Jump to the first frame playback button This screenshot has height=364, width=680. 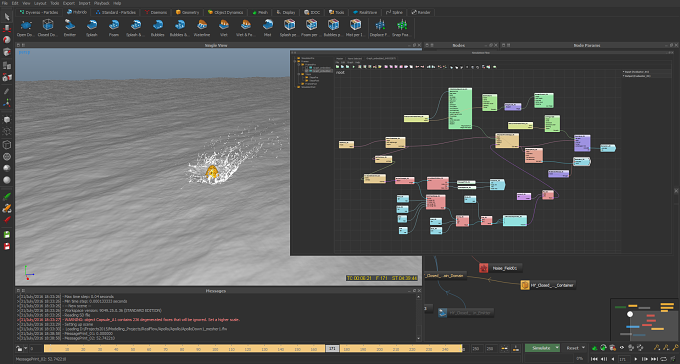coord(594,359)
